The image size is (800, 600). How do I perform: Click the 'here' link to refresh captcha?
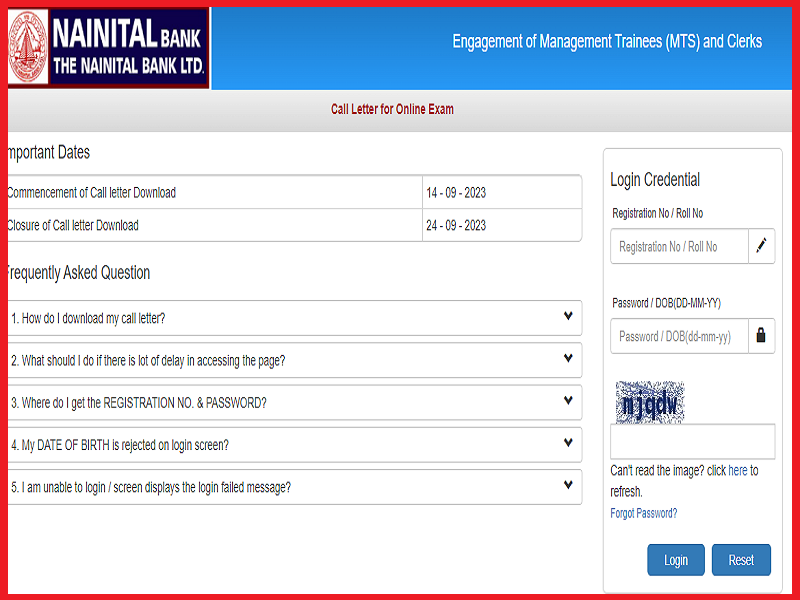[738, 470]
